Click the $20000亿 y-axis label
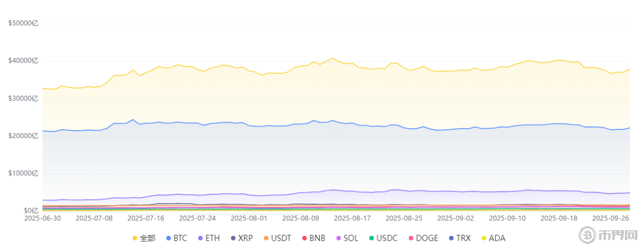 [23, 136]
